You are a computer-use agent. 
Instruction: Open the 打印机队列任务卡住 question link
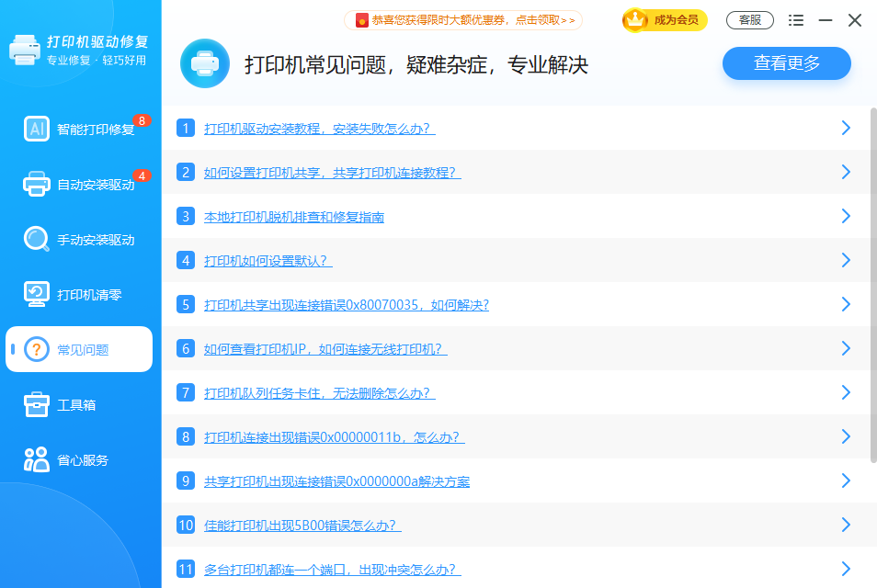pyautogui.click(x=319, y=393)
